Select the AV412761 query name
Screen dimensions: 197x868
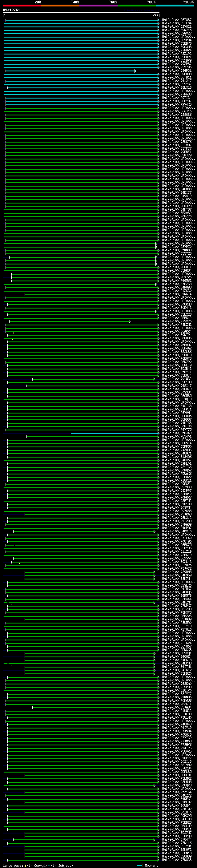(x=11, y=10)
